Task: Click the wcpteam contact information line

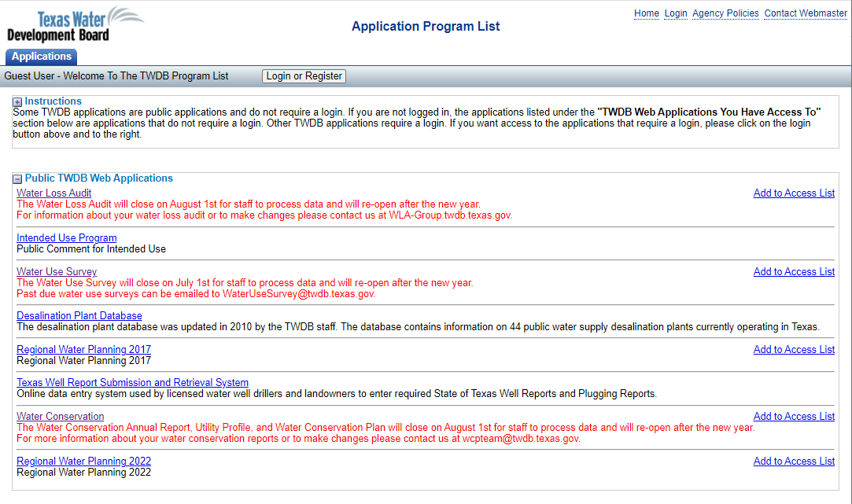Action: (x=298, y=439)
